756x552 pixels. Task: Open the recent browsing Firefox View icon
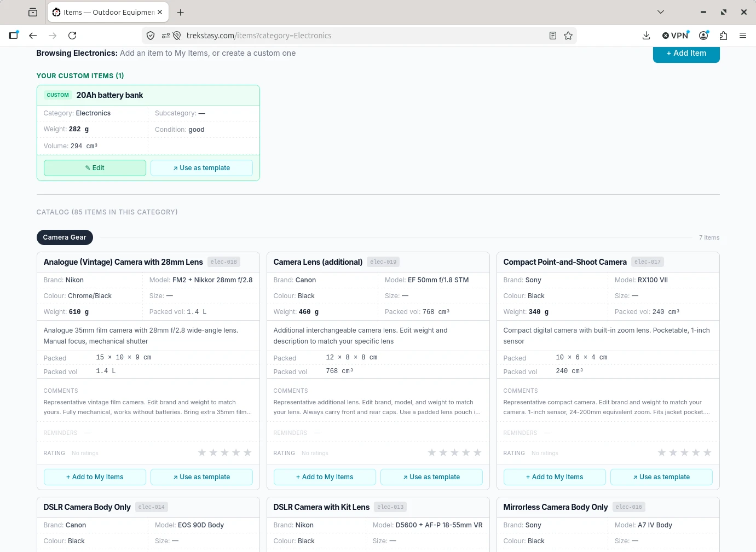coord(33,12)
